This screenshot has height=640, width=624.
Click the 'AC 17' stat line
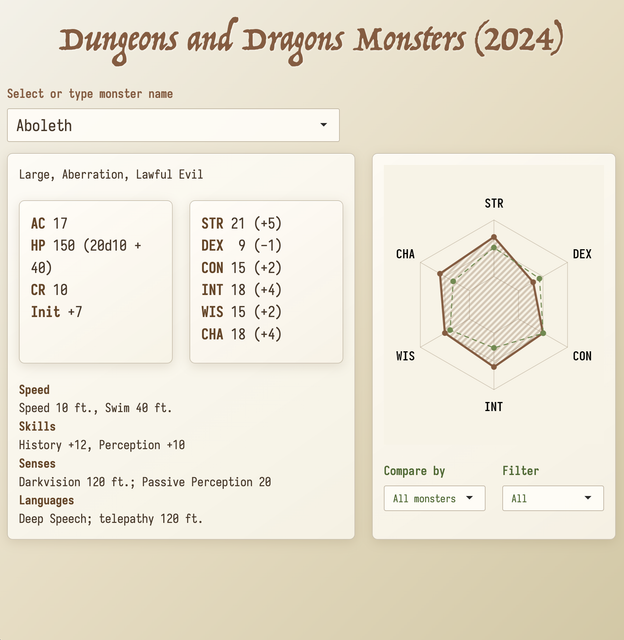coord(49,223)
